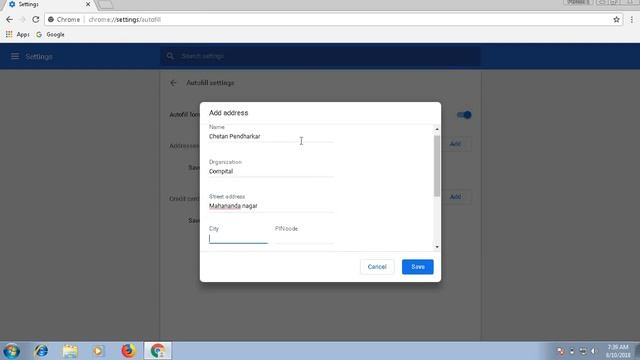Open the Apps bookmarks shortcut

pos(17,35)
